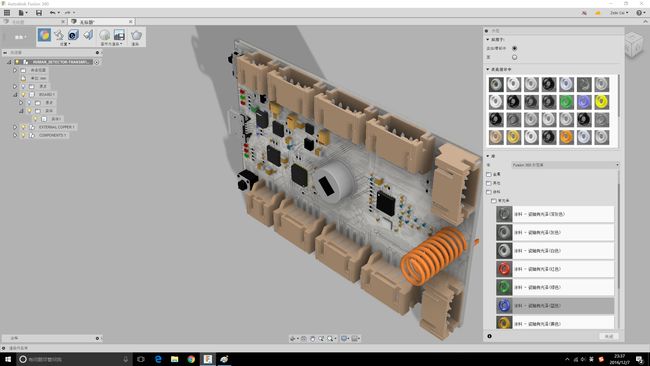This screenshot has height=366, width=650.
Task: Toggle lightbulb visibility of COMPONENTS item
Action: [23, 135]
